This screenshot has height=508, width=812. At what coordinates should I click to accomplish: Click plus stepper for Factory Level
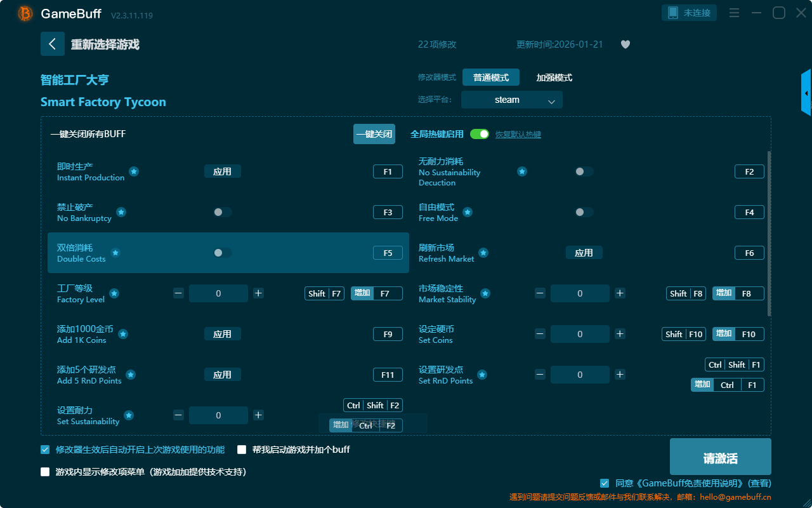click(x=258, y=293)
